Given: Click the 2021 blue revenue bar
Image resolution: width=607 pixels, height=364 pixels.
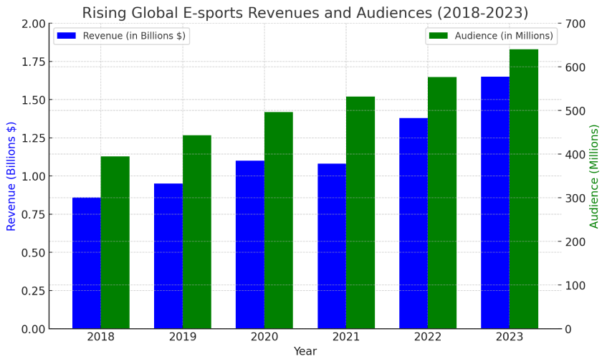Looking at the screenshot, I should coord(332,246).
